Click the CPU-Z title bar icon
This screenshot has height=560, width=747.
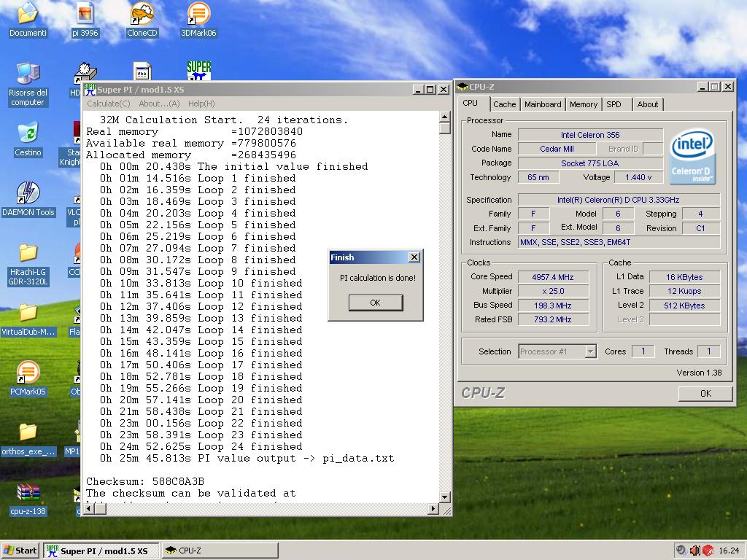pyautogui.click(x=462, y=87)
